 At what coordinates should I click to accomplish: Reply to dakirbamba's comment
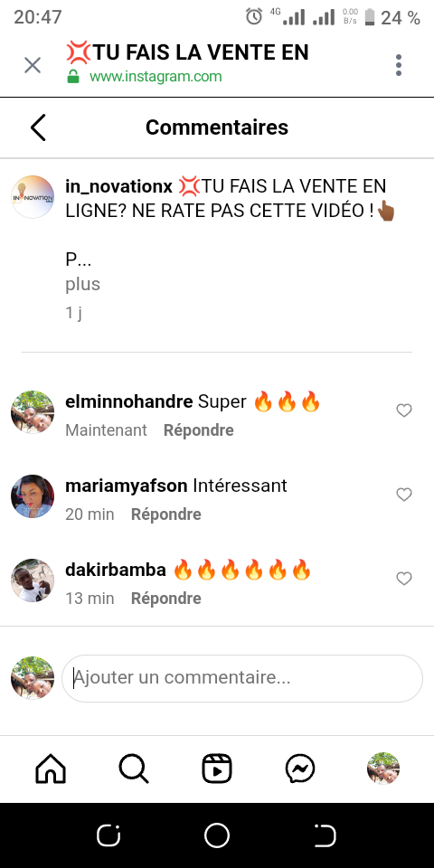[166, 599]
